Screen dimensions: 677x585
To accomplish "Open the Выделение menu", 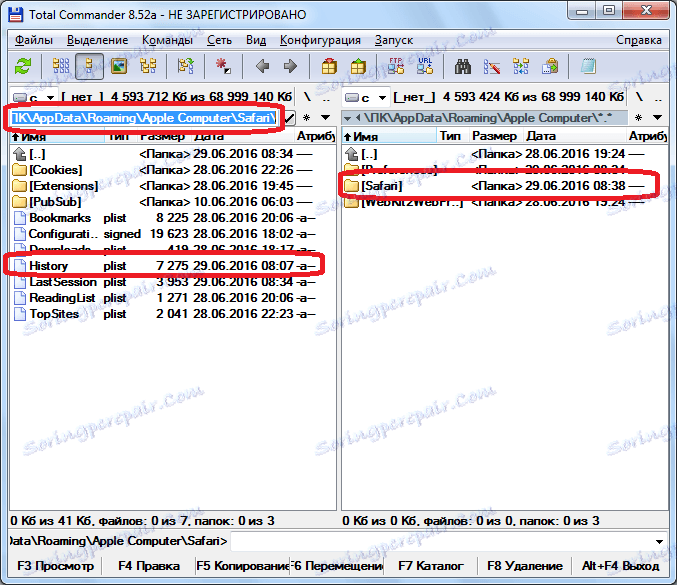I will 98,40.
